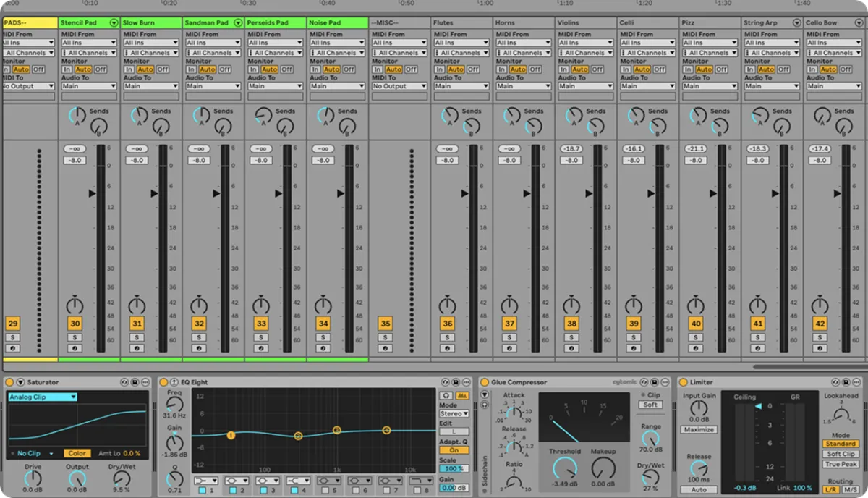Click the Saturator hot-swap preset icon
This screenshot has width=868, height=498.
pos(124,382)
